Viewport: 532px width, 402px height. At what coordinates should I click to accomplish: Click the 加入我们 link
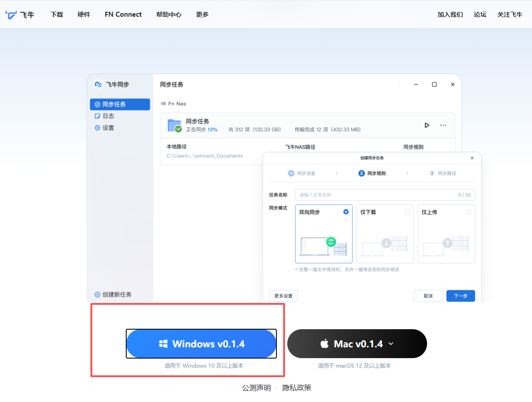tap(450, 14)
